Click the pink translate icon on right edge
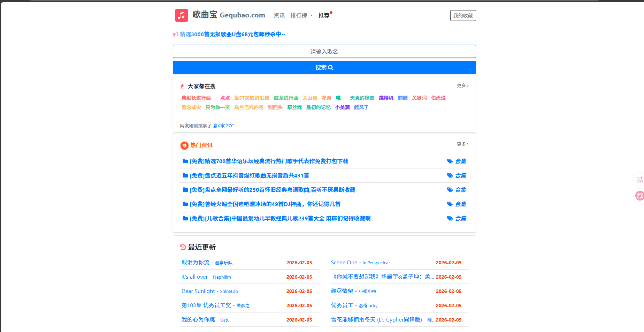This screenshot has width=644, height=332. (x=639, y=196)
